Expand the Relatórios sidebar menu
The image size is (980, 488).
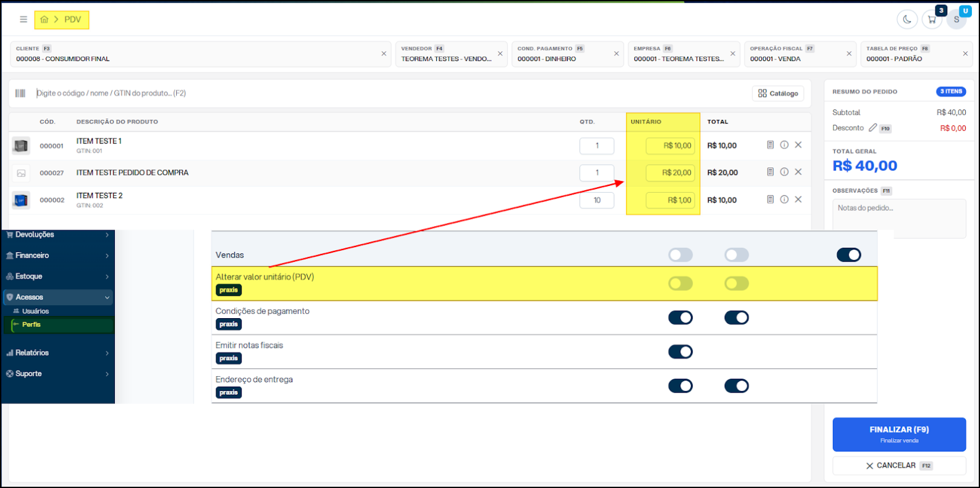(x=58, y=353)
